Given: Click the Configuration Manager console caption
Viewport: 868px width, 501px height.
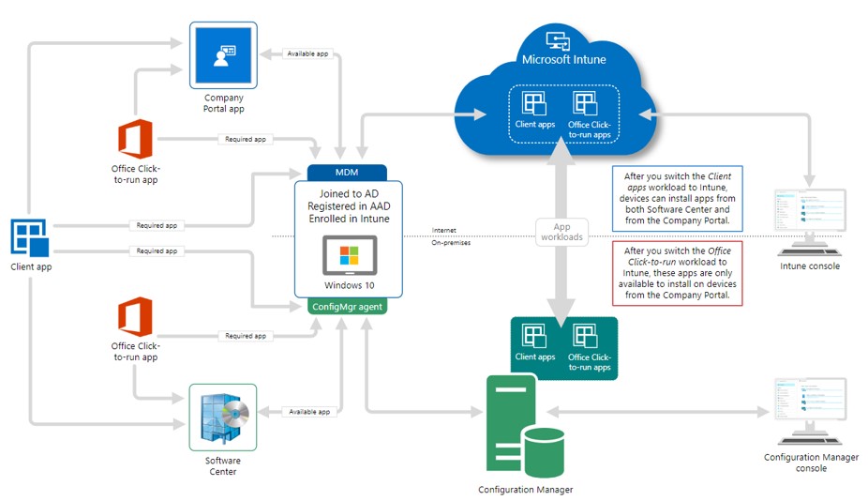Looking at the screenshot, I should [811, 463].
